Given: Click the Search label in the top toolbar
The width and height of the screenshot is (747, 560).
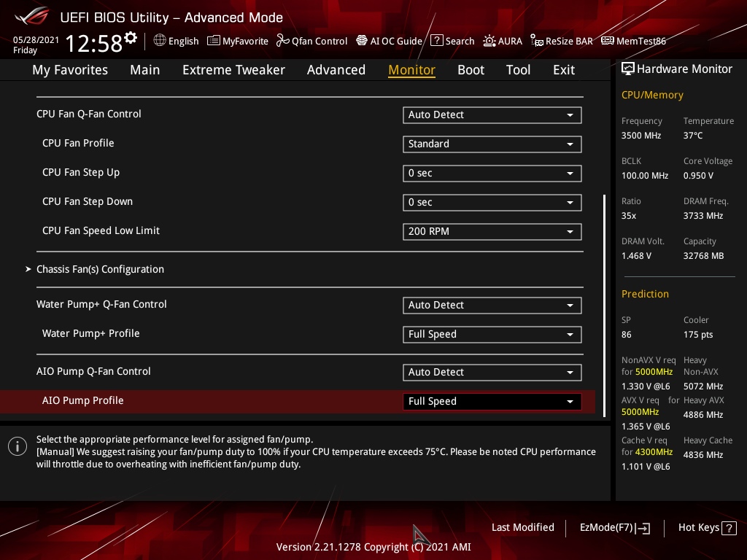Looking at the screenshot, I should 460,41.
